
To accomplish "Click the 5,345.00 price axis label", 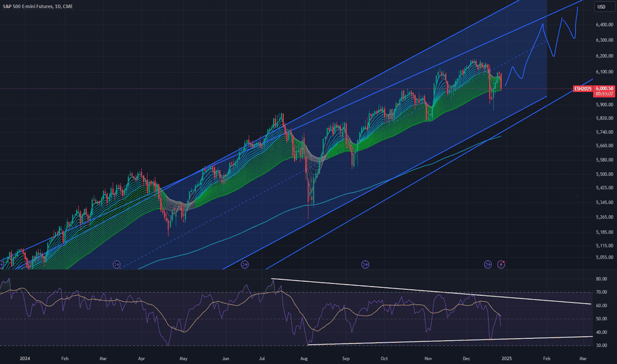I will click(604, 203).
